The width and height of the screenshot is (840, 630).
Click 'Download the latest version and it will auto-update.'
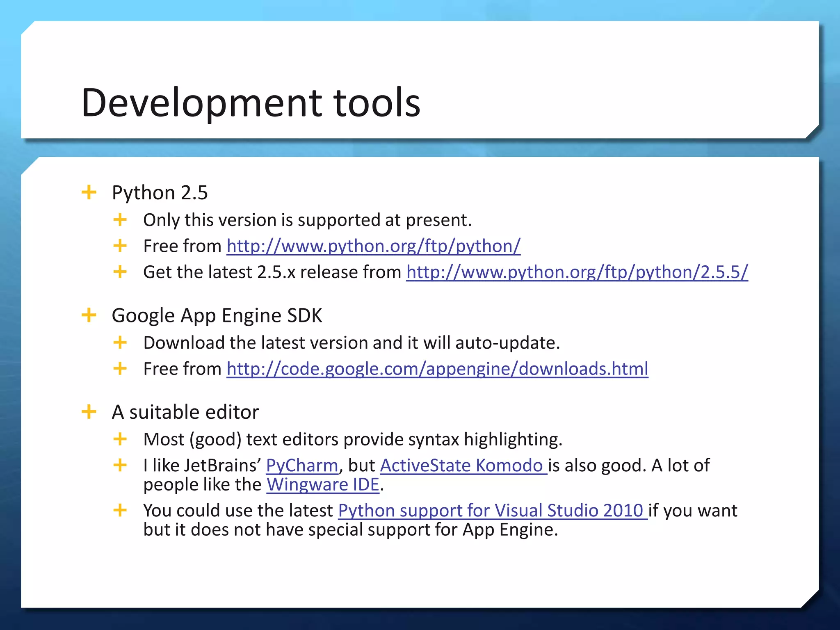tap(352, 343)
